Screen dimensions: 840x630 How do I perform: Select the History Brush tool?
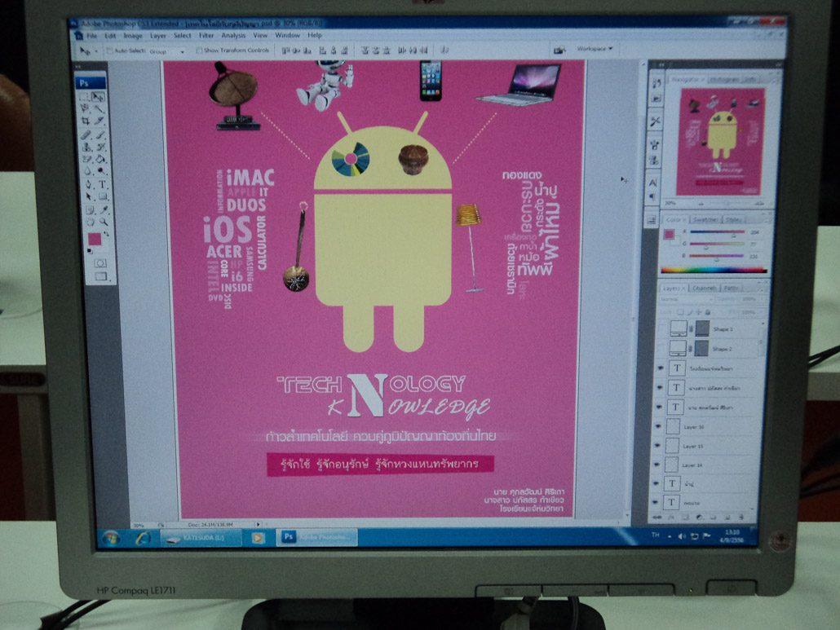(x=100, y=147)
